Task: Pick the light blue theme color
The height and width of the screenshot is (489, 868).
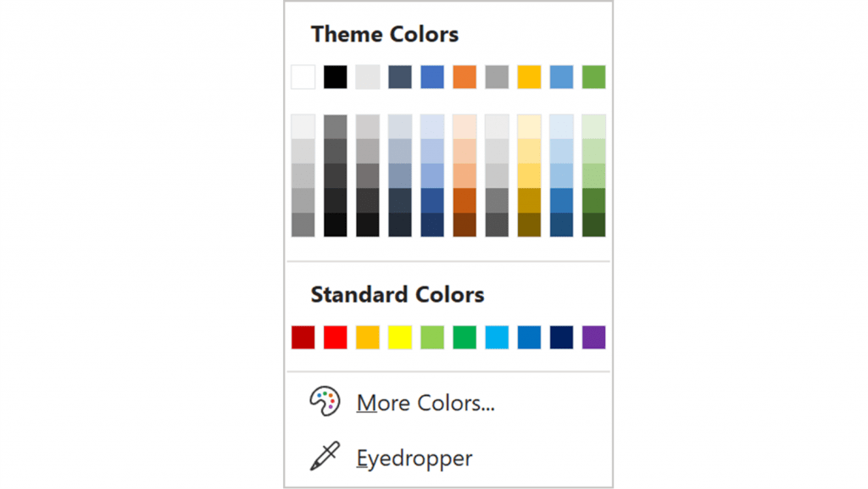Action: pyautogui.click(x=560, y=76)
